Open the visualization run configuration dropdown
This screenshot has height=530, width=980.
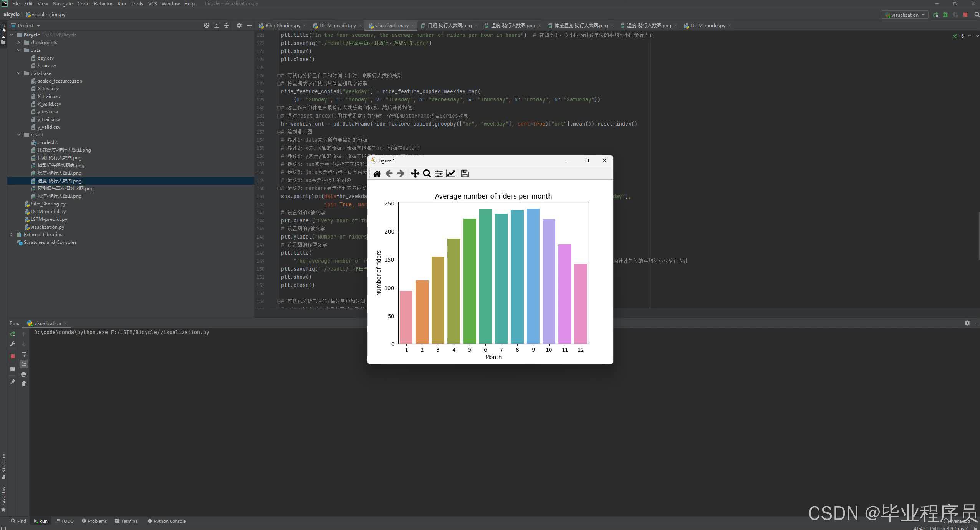[906, 15]
